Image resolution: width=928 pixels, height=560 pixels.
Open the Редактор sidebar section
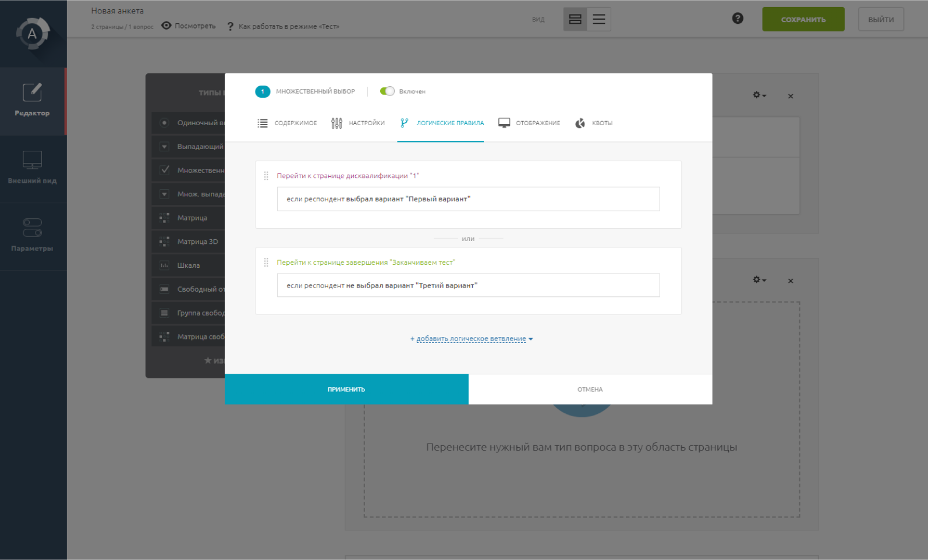click(33, 101)
